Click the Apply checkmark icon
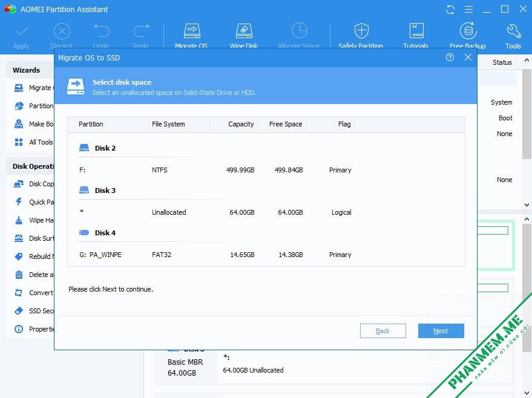This screenshot has width=532, height=398. pyautogui.click(x=22, y=31)
